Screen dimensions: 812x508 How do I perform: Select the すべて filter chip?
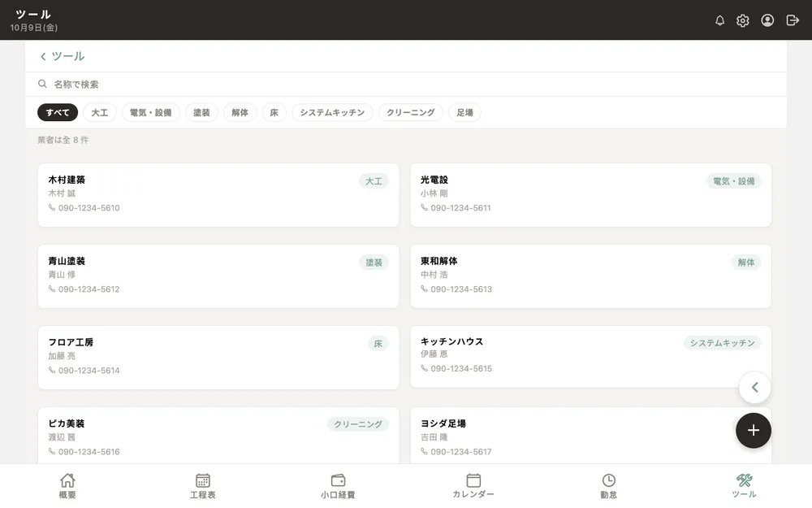tap(58, 112)
